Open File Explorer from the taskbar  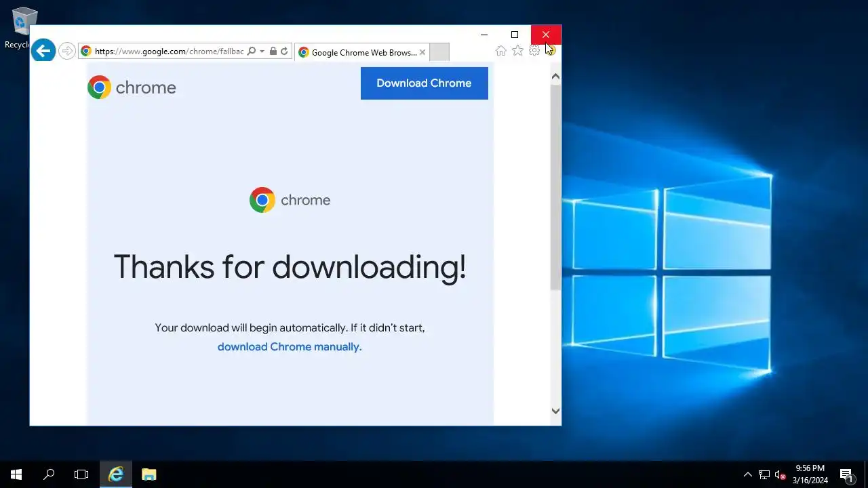149,474
